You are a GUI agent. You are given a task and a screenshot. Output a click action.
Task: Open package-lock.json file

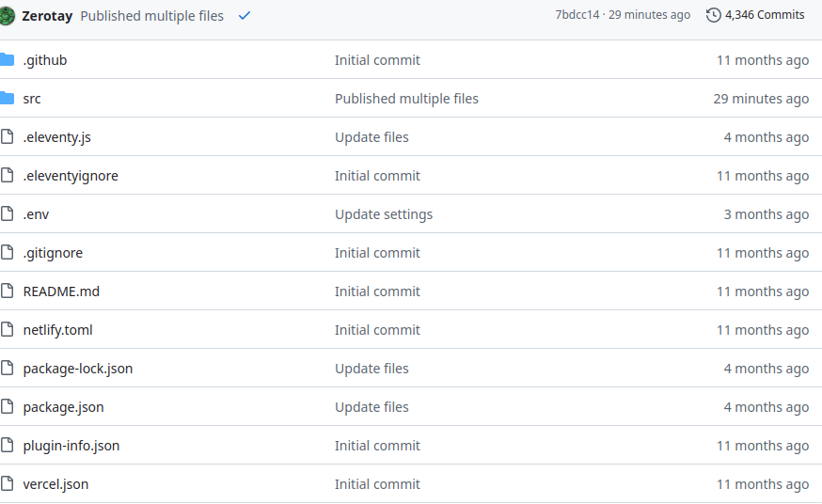click(x=78, y=369)
